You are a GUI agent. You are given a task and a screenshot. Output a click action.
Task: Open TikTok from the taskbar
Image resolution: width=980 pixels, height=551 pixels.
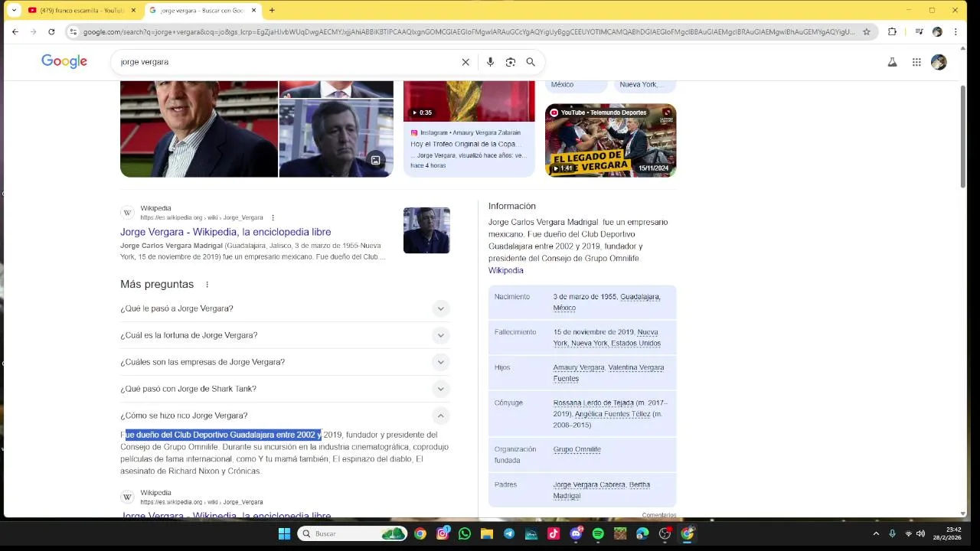[554, 533]
